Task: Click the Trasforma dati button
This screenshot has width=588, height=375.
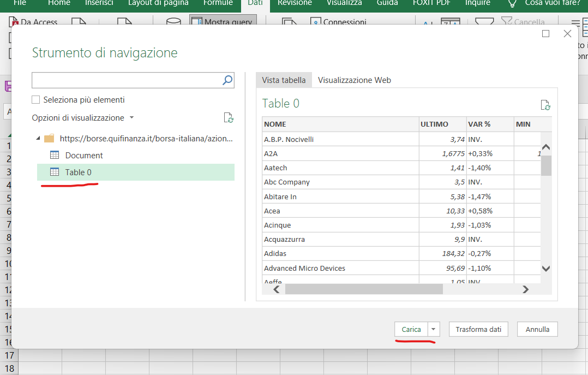Action: (478, 329)
